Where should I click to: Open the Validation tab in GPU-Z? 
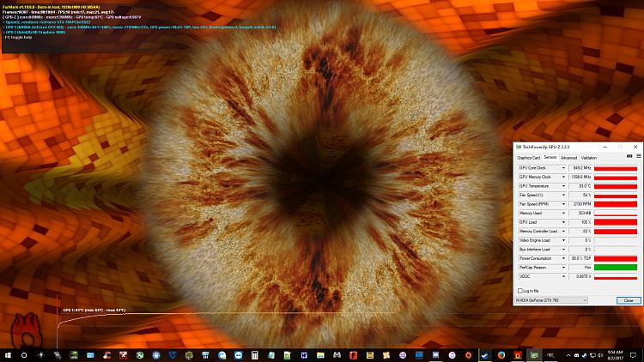tap(588, 158)
